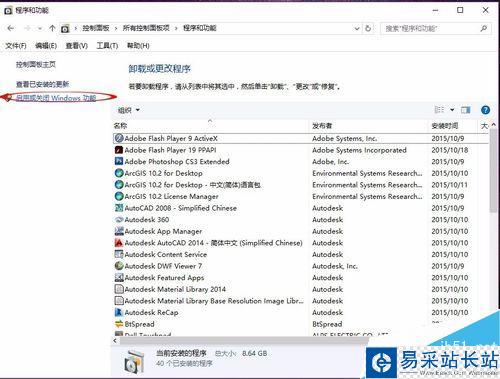Select the Autodesk Featured Apps icon
The width and height of the screenshot is (500, 379).
119,277
